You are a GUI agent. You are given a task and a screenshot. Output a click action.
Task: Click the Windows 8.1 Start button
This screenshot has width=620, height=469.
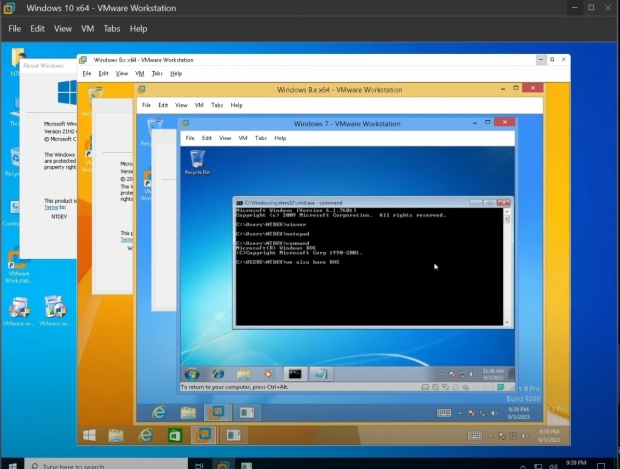tap(89, 435)
